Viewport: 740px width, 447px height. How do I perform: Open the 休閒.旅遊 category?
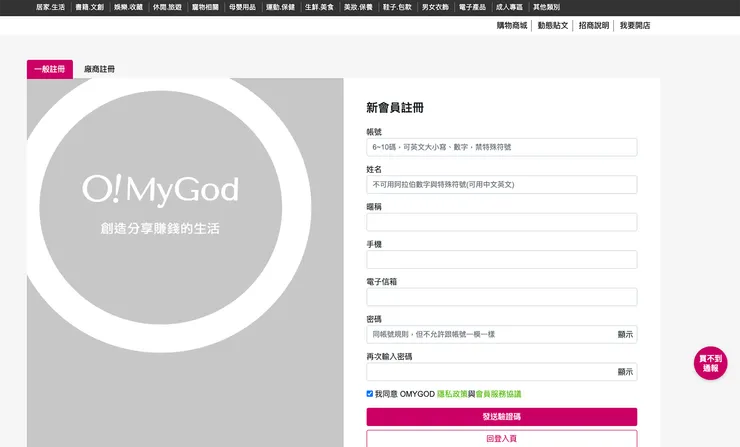[167, 7]
